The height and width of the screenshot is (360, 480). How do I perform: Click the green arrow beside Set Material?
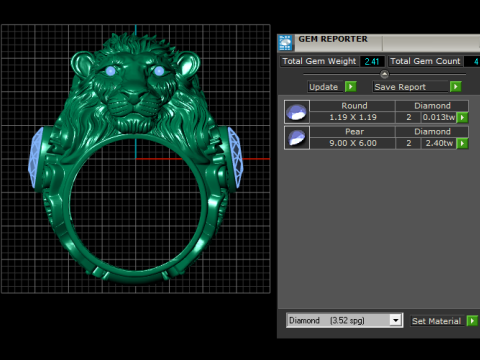(x=472, y=321)
